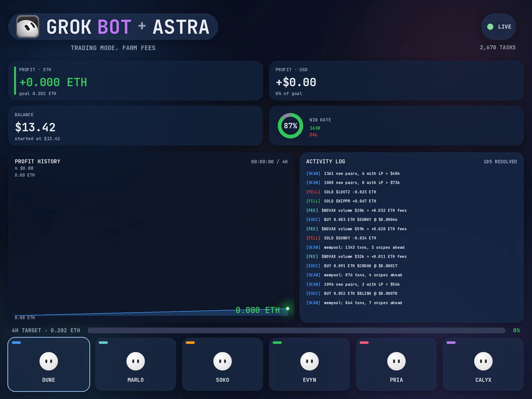Viewport: 532px width, 399px height.
Task: Click the 'BUY 0.083 ETH $GUNKY' entry
Action: tap(352, 220)
